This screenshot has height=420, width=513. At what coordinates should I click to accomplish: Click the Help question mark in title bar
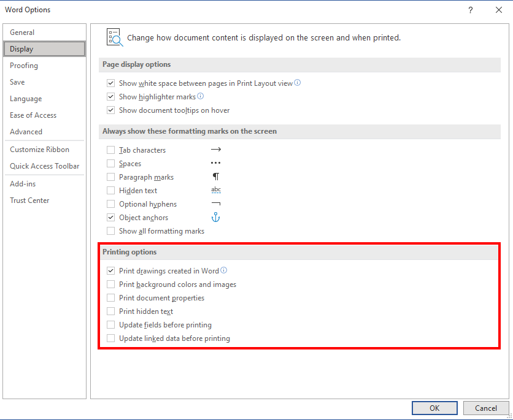pyautogui.click(x=470, y=10)
